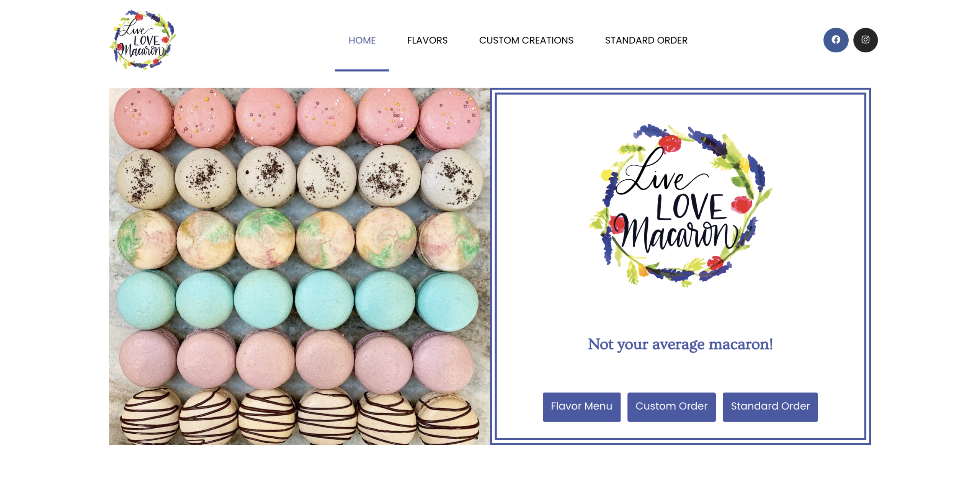Image resolution: width=980 pixels, height=498 pixels.
Task: Click the blue Standard Order button
Action: pyautogui.click(x=769, y=407)
